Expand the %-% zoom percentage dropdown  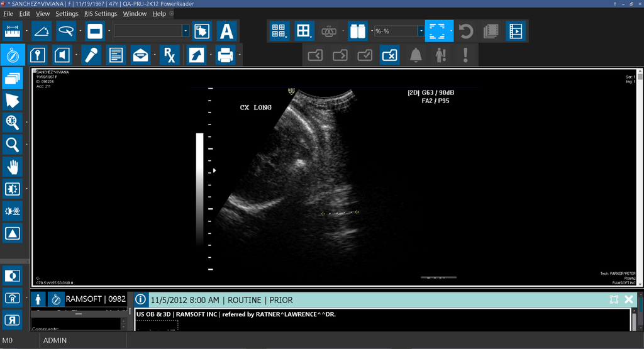[x=420, y=30]
